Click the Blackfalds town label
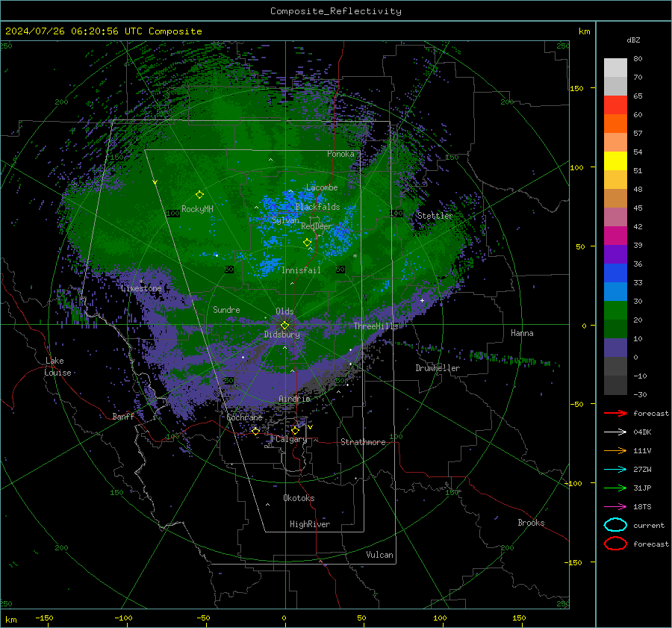Viewport: 672px width, 628px height. pyautogui.click(x=317, y=207)
